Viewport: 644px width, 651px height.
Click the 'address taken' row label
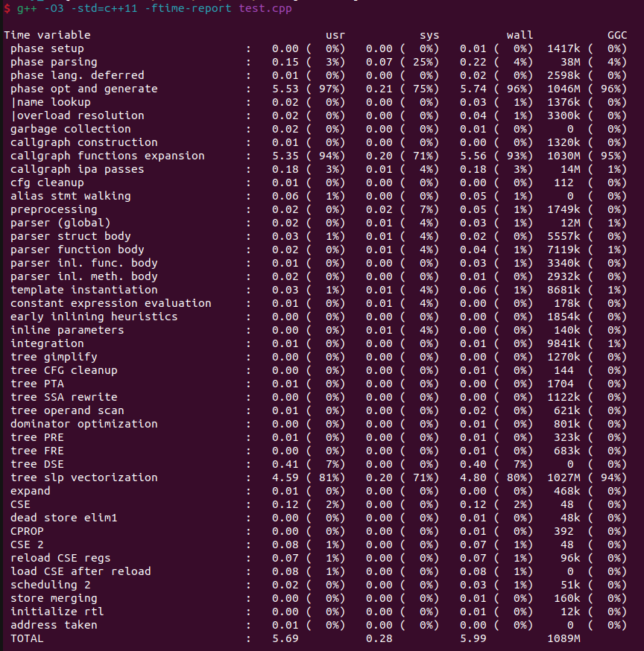point(54,625)
